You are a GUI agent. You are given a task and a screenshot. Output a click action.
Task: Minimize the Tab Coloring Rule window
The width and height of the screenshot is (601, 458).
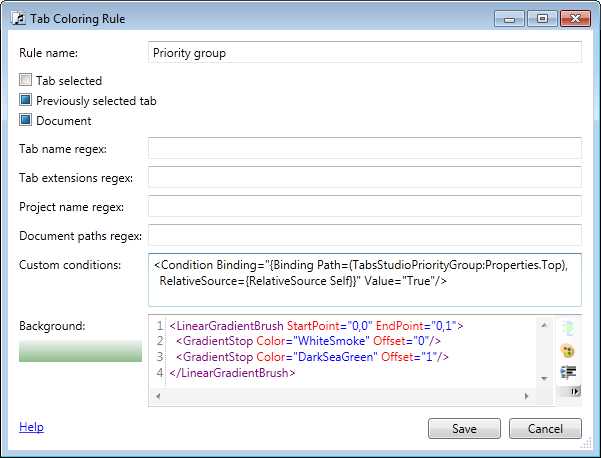coord(509,18)
